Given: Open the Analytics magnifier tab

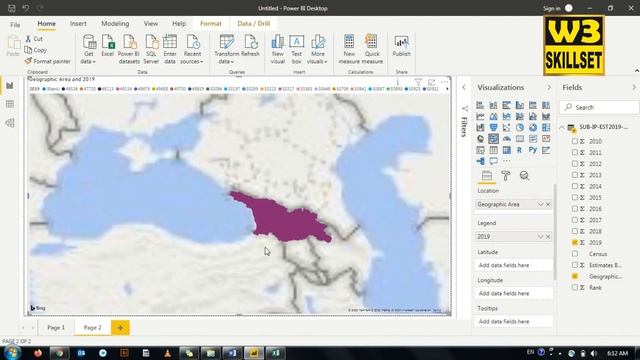Looking at the screenshot, I should (524, 176).
